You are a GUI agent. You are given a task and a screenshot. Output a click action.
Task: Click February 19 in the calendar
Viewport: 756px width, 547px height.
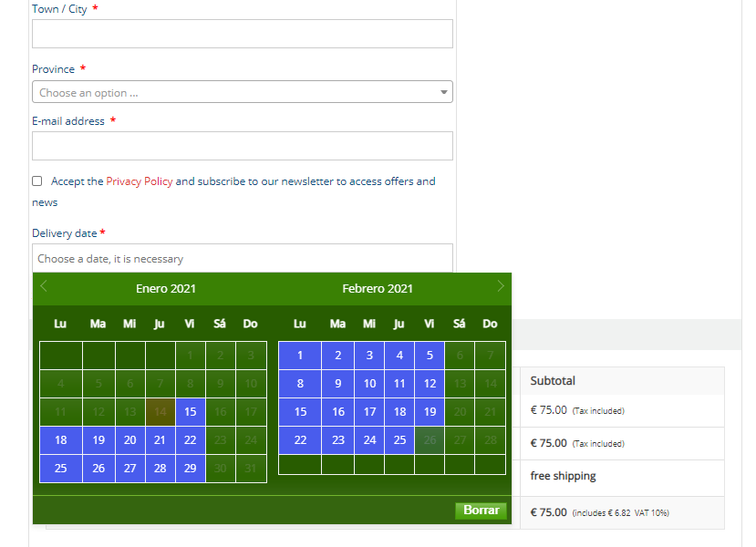430,412
